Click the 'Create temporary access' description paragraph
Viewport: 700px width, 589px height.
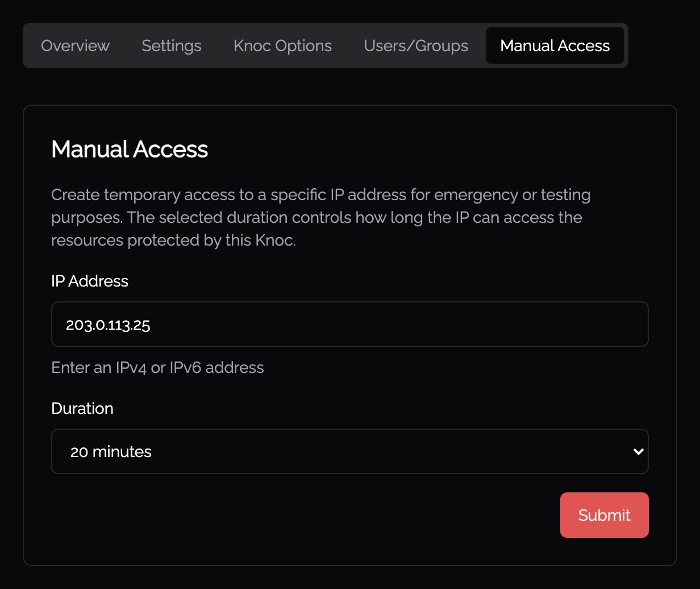321,218
